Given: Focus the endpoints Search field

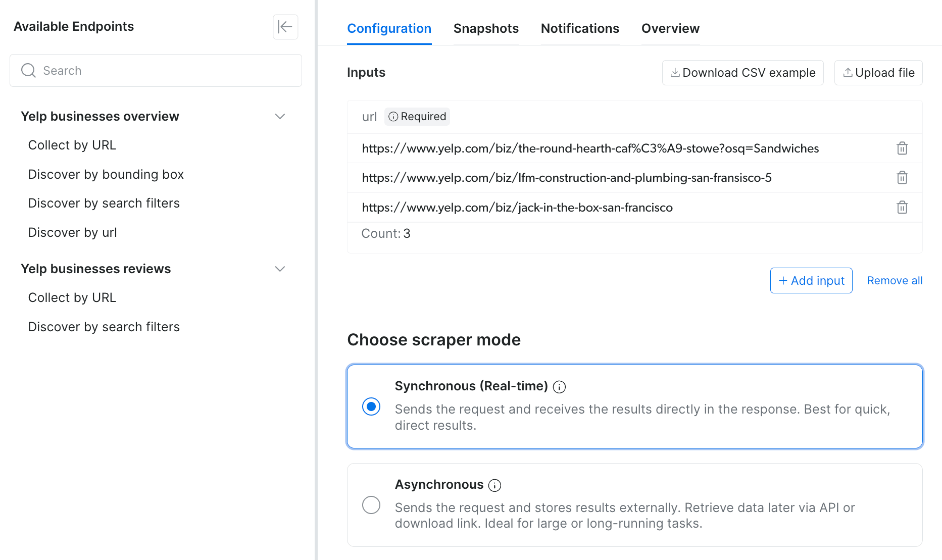Looking at the screenshot, I should [x=156, y=71].
